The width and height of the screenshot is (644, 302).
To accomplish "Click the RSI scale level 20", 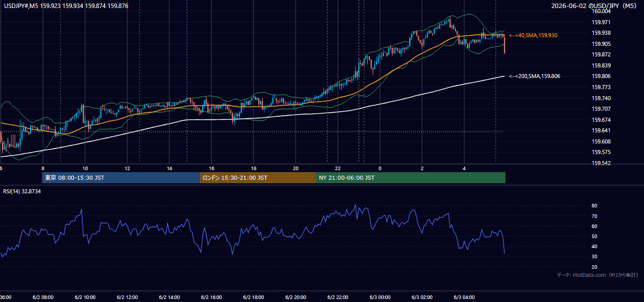I will pos(594,267).
